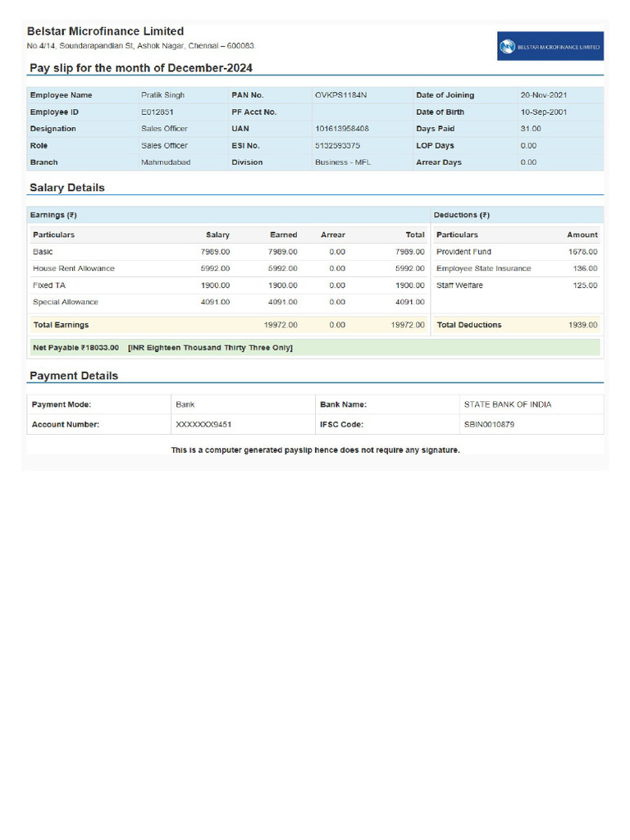Click the deductions 'Amount' column header
The width and height of the screenshot is (630, 840).
click(582, 235)
